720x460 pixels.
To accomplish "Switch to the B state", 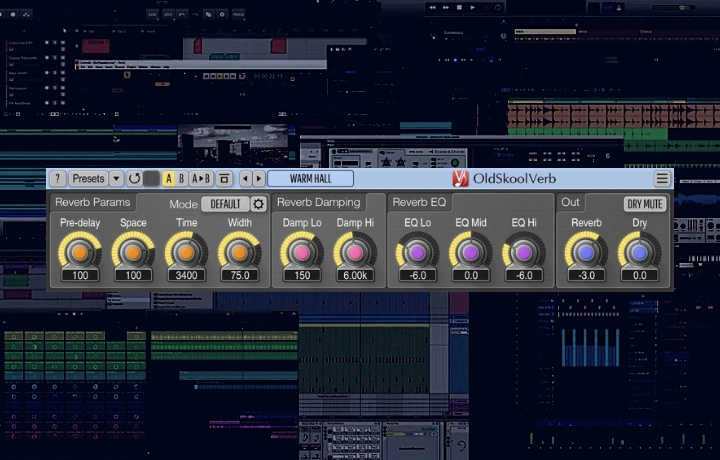I will 182,178.
